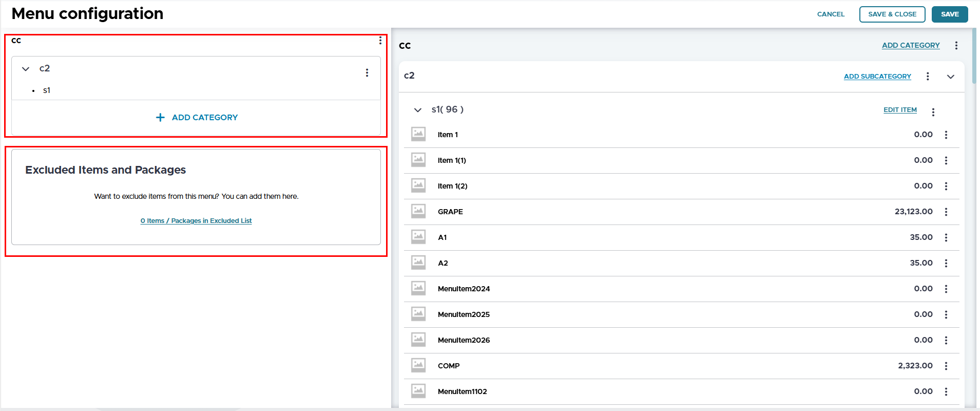Collapse the c2 category panel on right
This screenshot has height=411, width=980.
(950, 77)
